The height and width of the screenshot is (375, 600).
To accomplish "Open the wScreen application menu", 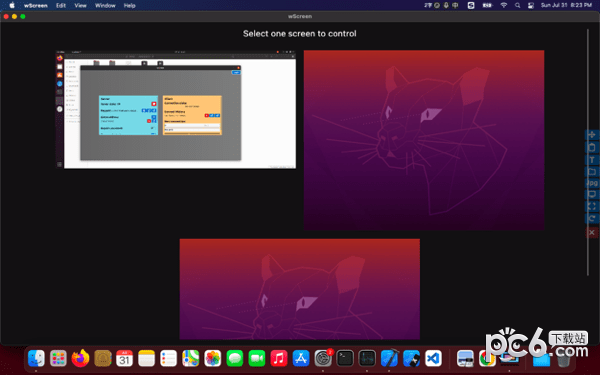I will 36,5.
